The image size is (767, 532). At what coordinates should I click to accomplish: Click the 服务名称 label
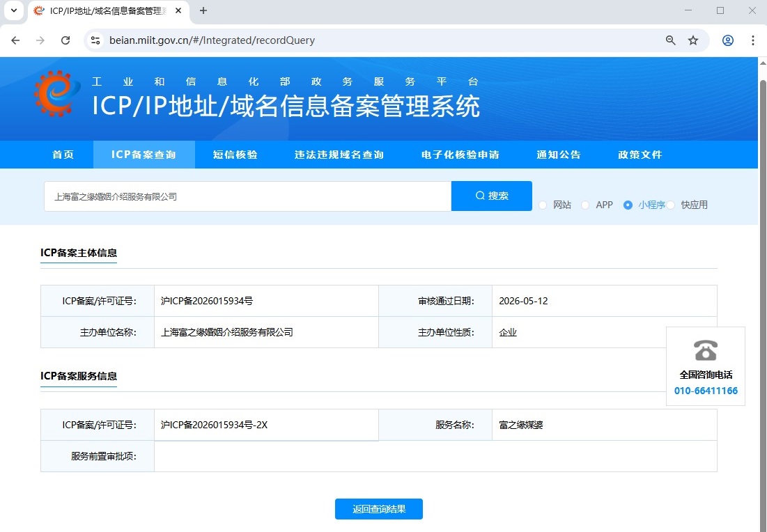pyautogui.click(x=455, y=425)
